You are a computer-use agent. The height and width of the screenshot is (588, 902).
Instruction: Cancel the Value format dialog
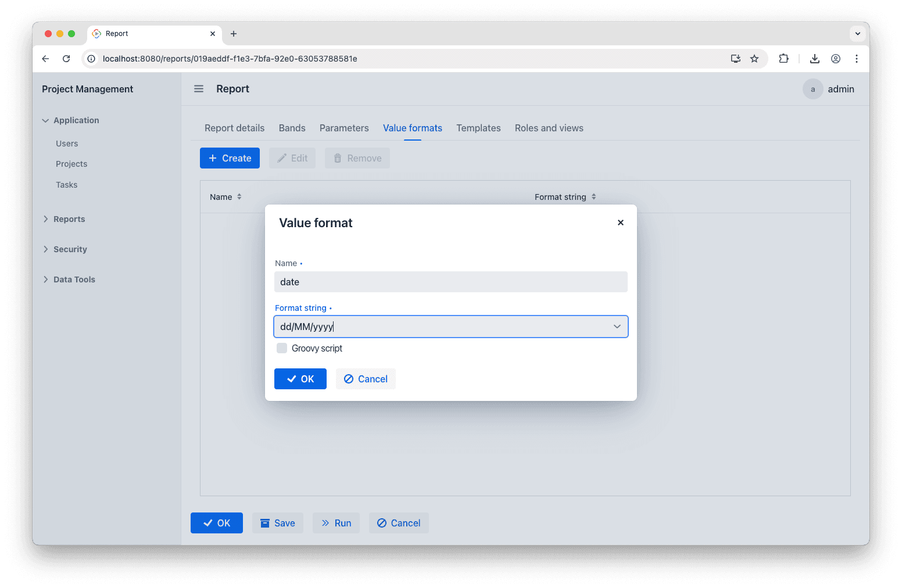[x=366, y=379]
